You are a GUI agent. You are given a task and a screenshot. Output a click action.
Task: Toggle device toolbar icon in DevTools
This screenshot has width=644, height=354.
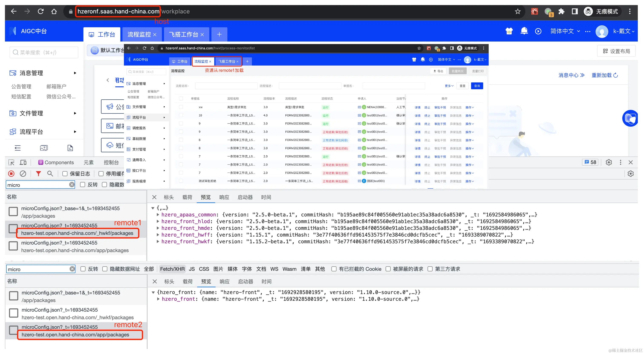click(x=23, y=162)
